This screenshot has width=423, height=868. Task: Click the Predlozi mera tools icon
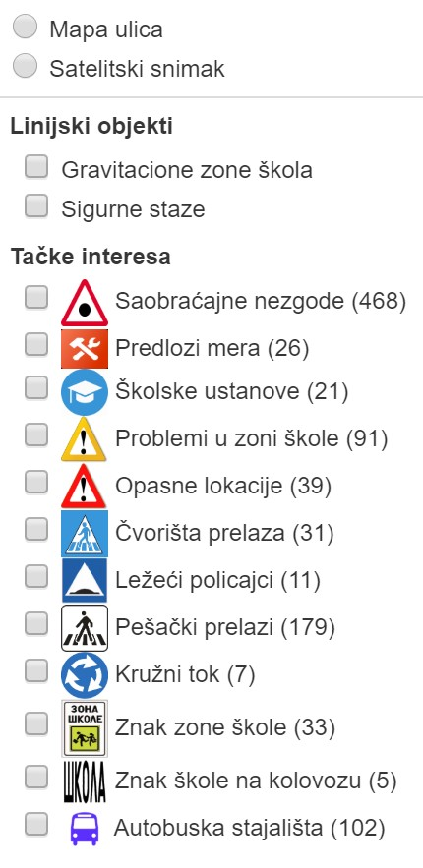pyautogui.click(x=85, y=349)
